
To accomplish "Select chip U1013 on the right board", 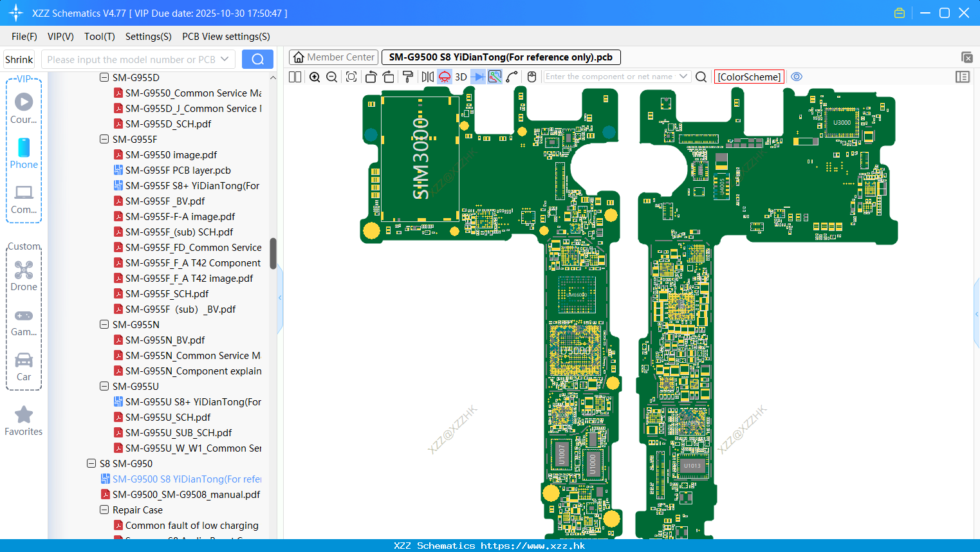I will [692, 466].
